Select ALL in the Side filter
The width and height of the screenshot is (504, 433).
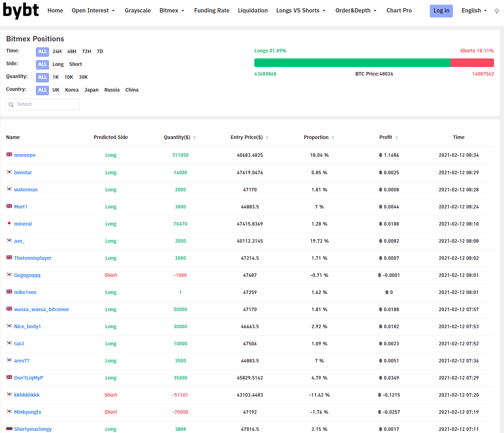click(x=42, y=65)
